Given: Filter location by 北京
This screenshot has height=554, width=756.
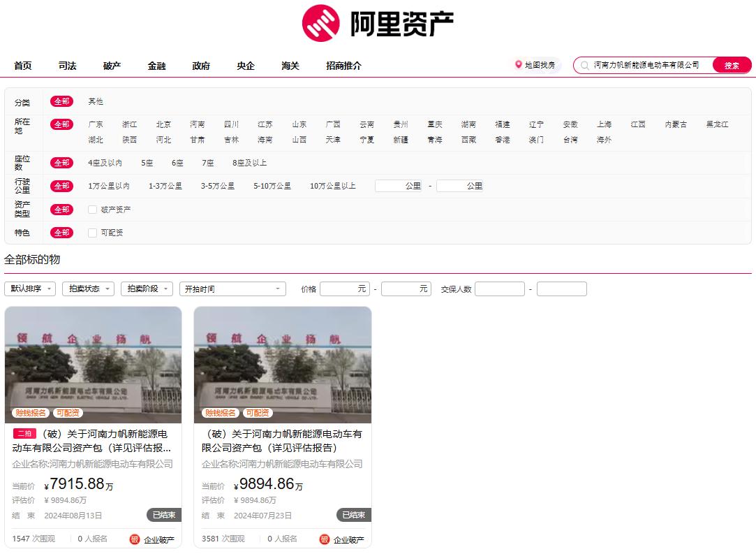Looking at the screenshot, I should tap(163, 124).
